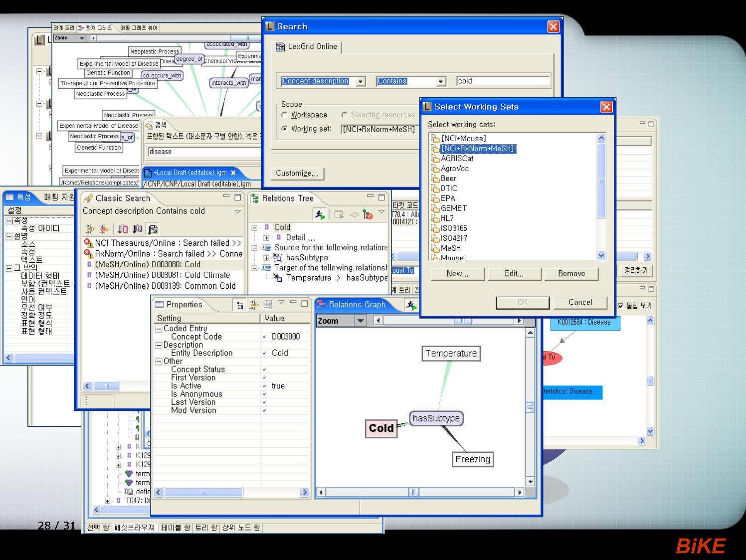Image resolution: width=746 pixels, height=560 pixels.
Task: Select GEMET working set entry
Action: (454, 208)
